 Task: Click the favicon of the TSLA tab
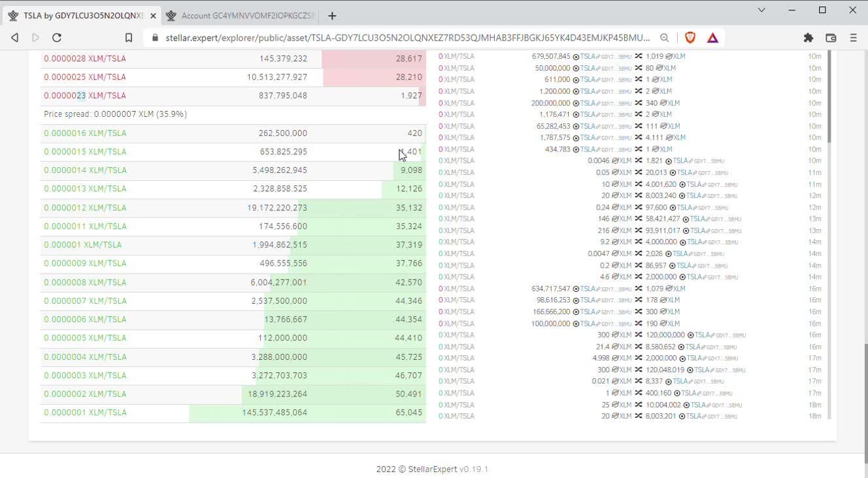[13, 16]
